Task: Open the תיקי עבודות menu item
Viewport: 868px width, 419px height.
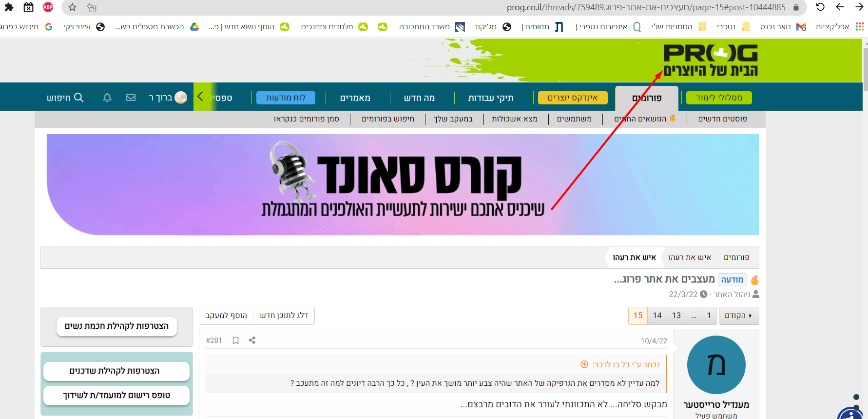Action: [491, 98]
